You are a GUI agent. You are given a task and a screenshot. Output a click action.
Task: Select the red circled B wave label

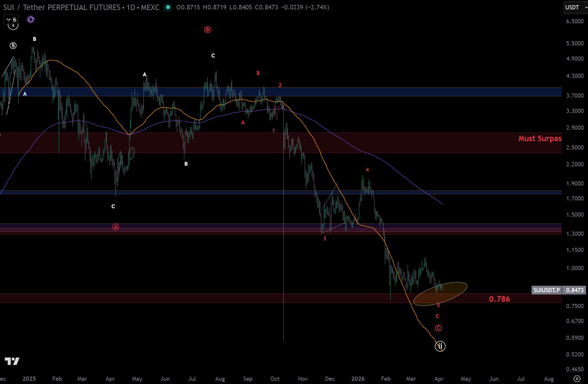pos(207,30)
